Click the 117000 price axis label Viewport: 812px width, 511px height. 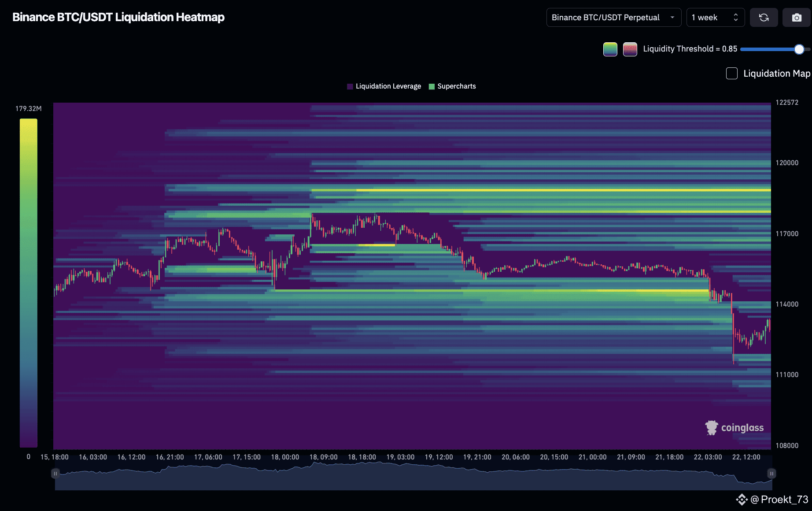point(787,234)
